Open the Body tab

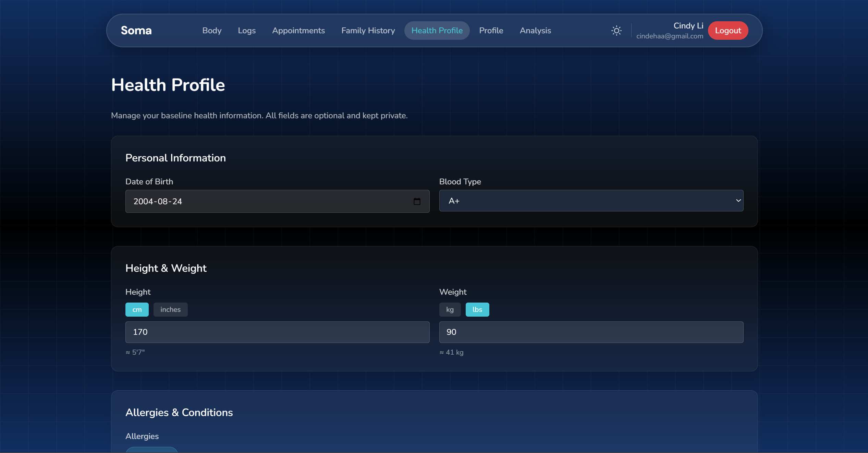click(212, 30)
